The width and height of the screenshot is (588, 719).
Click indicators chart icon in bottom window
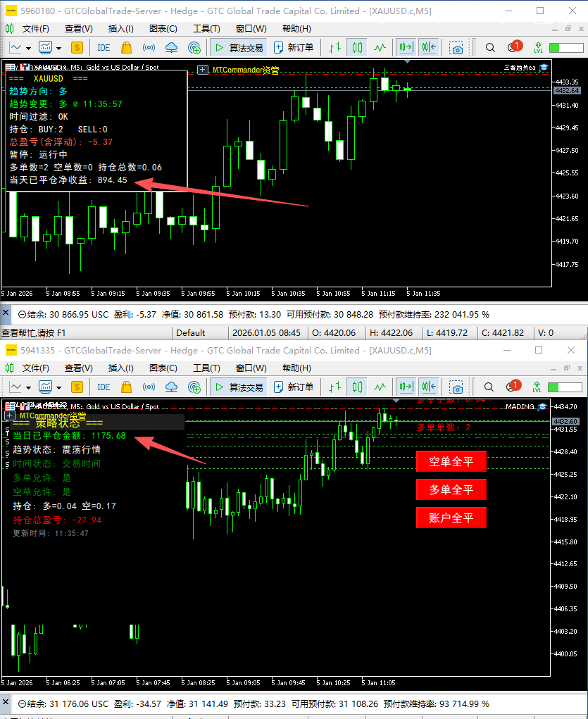click(45, 387)
